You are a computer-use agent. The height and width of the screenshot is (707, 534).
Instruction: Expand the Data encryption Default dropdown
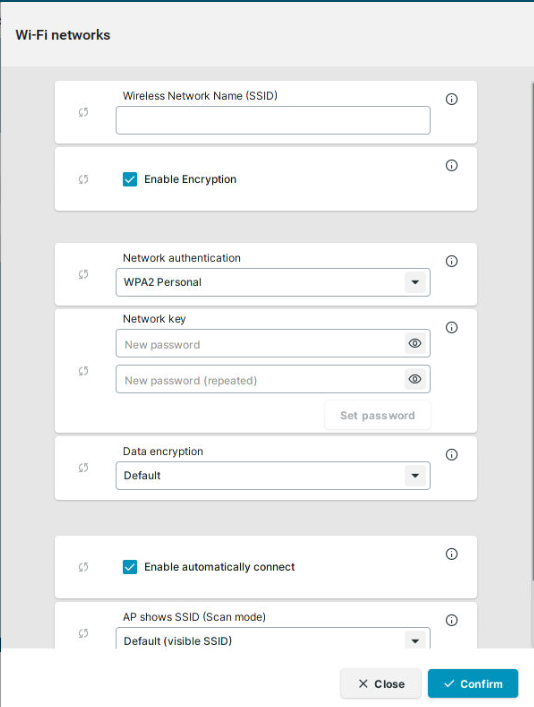click(x=273, y=475)
